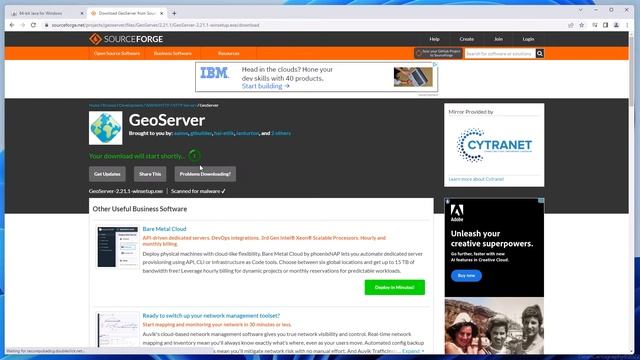Open the Create menu item
This screenshot has height=360, width=640.
click(467, 39)
